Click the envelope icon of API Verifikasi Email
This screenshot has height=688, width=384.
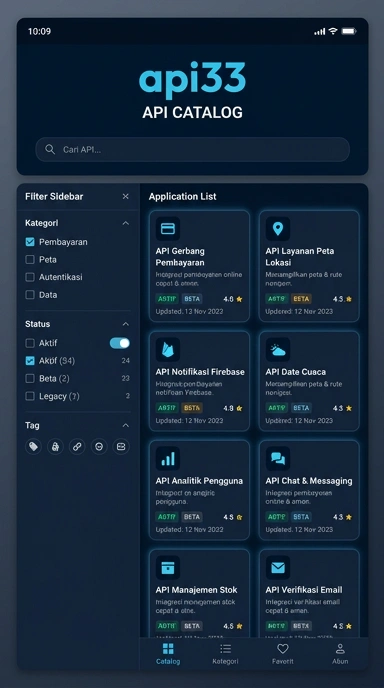coord(278,567)
